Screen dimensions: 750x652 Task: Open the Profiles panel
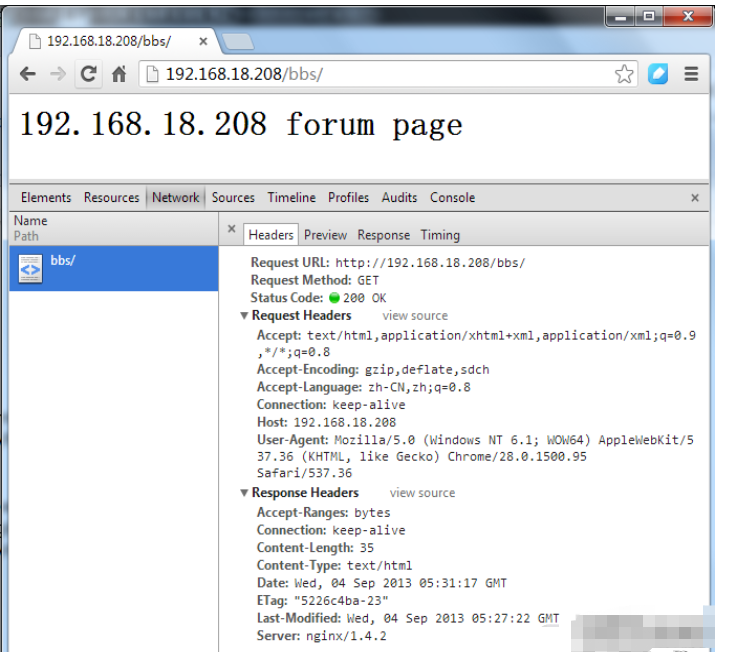(348, 198)
